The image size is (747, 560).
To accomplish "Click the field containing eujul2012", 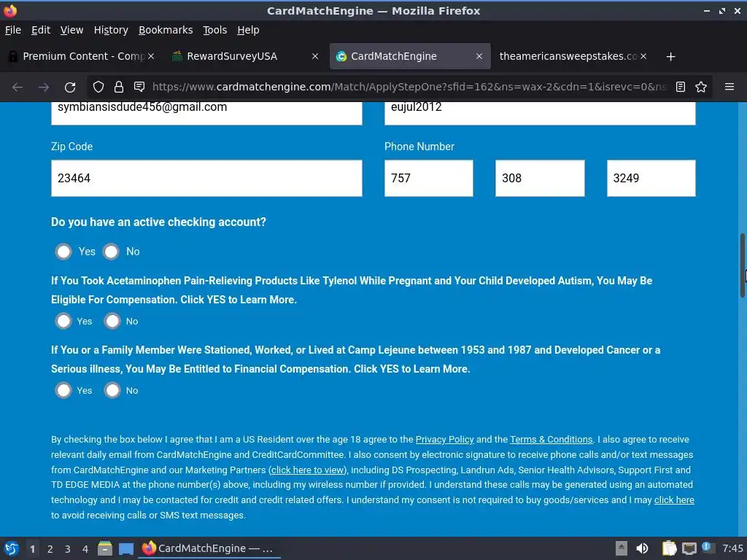I will coord(540,113).
